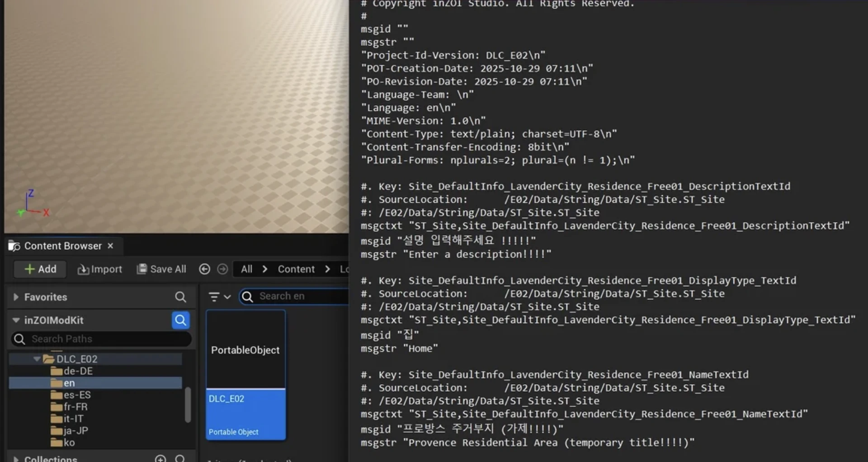The height and width of the screenshot is (462, 868).
Task: Close the Content Browser tab
Action: point(110,245)
